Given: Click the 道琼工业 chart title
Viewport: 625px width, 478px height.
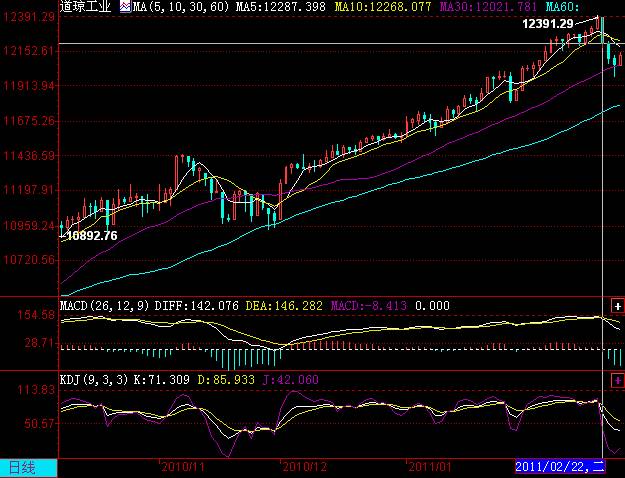Looking at the screenshot, I should pos(85,6).
